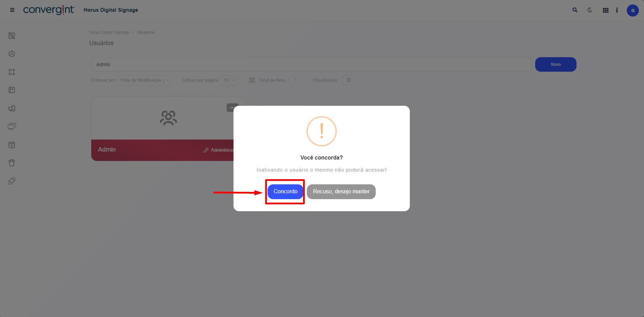Open the calendar schedule sidebar icon
Image resolution: width=644 pixels, height=317 pixels.
pos(12,145)
